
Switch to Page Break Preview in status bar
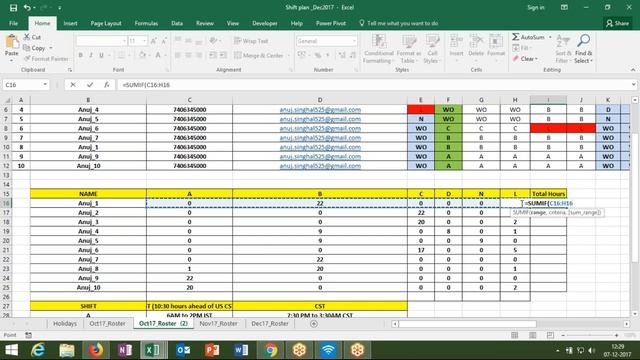pyautogui.click(x=550, y=335)
